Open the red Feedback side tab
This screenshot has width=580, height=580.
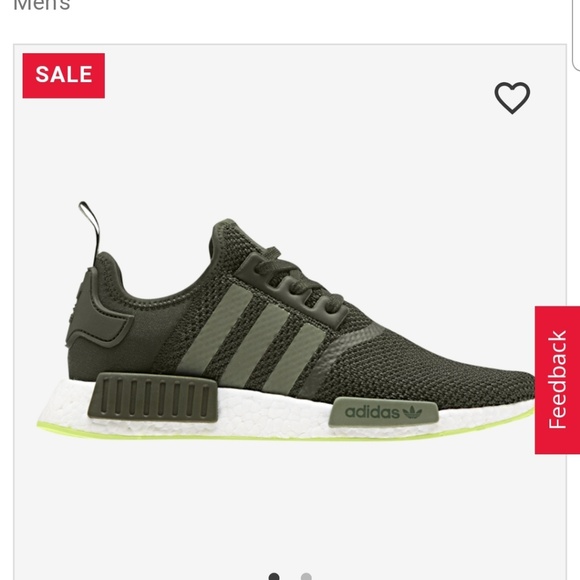click(x=557, y=380)
